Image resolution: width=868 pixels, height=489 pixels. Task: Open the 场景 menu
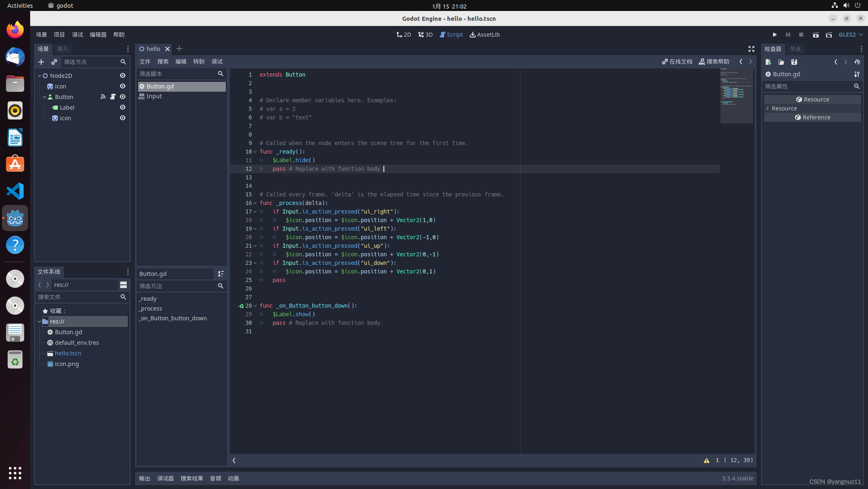(x=42, y=34)
